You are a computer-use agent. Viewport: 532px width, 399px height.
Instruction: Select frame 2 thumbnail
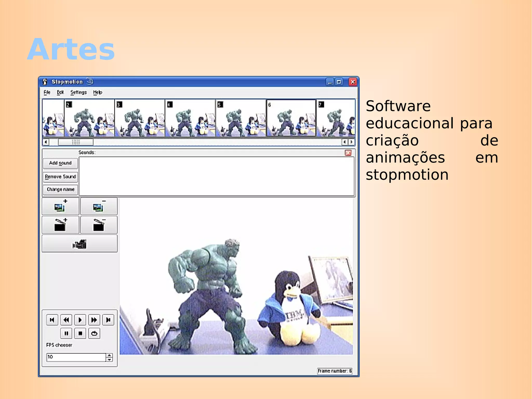click(x=89, y=118)
